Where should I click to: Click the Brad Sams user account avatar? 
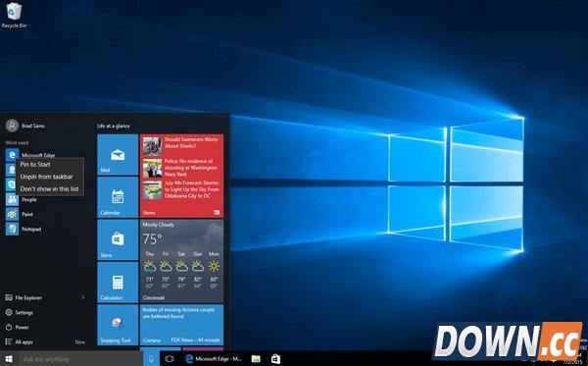(12, 126)
